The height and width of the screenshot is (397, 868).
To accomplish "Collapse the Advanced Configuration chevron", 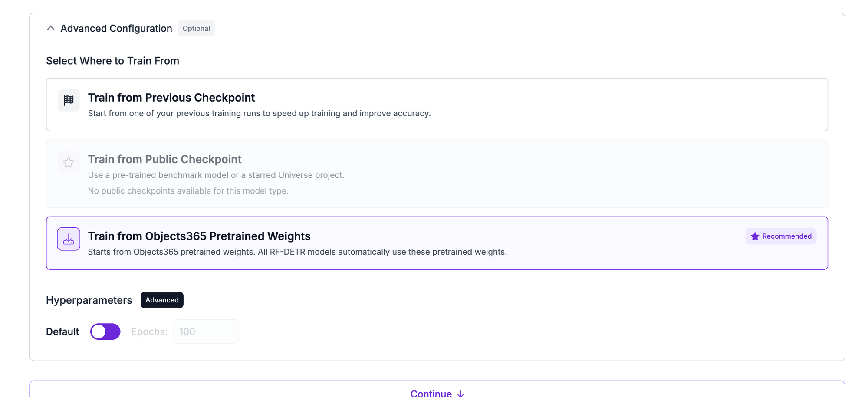I will click(x=51, y=28).
